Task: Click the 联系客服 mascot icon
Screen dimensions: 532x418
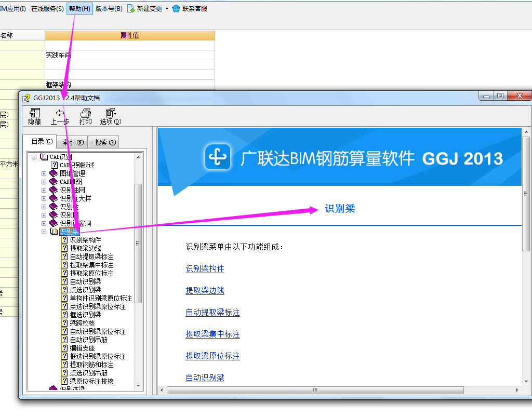Action: point(176,8)
